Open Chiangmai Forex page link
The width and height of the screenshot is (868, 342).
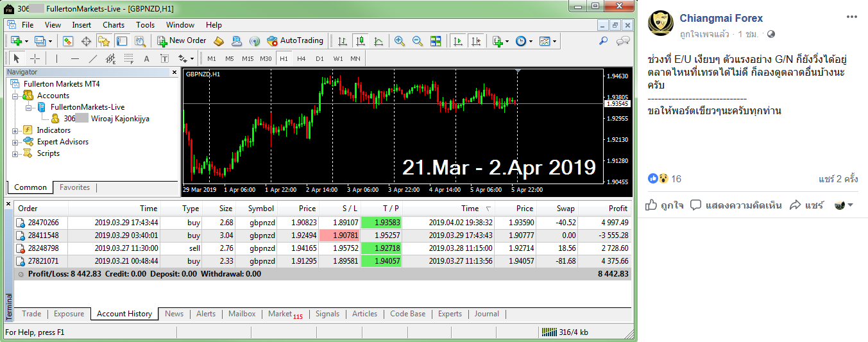click(x=721, y=18)
